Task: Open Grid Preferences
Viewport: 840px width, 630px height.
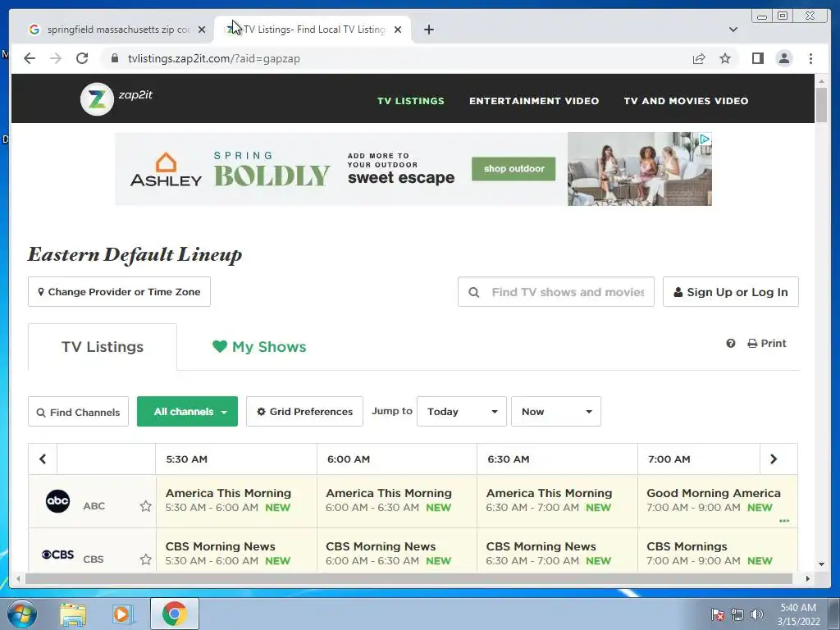Action: point(305,412)
